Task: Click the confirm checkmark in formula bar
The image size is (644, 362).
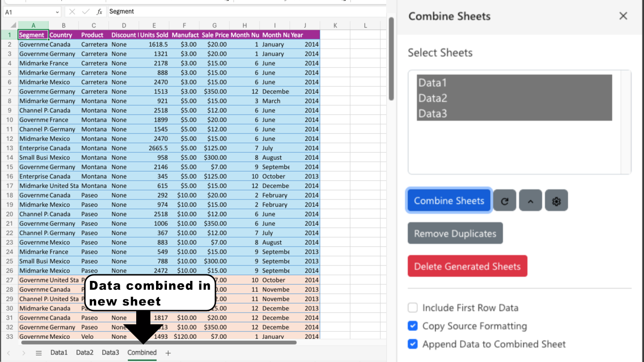Action: 85,12
